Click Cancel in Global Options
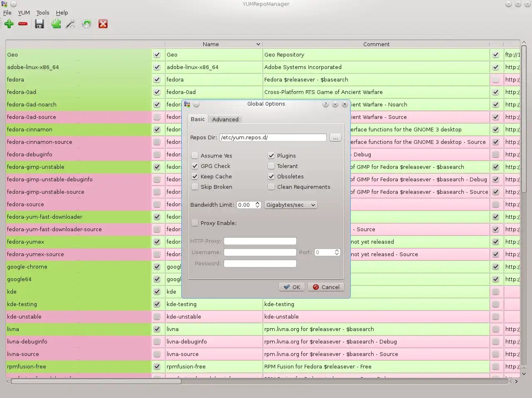Image resolution: width=532 pixels, height=398 pixels. pos(326,287)
